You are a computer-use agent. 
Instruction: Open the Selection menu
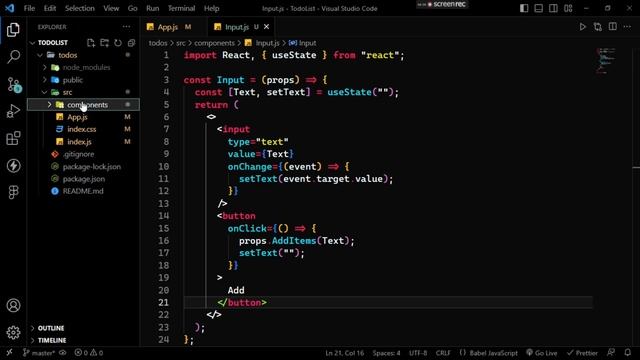point(80,8)
